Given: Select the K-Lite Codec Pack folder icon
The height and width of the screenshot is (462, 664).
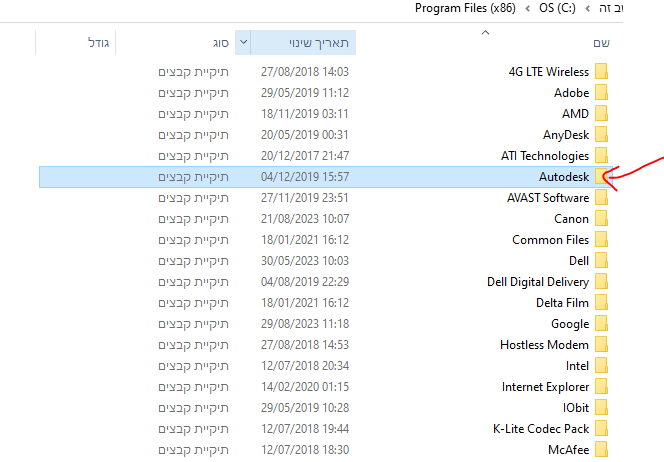Looking at the screenshot, I should (601, 429).
